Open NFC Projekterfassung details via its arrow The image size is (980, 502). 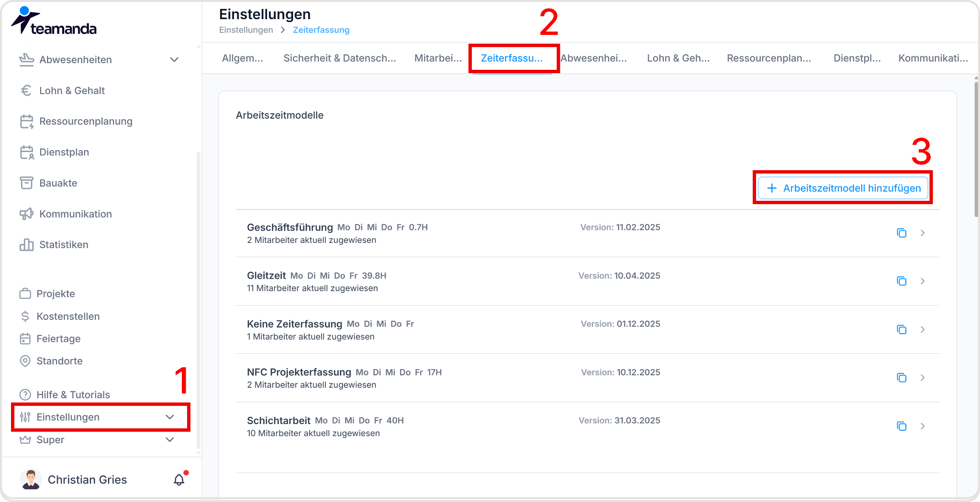[x=923, y=378]
